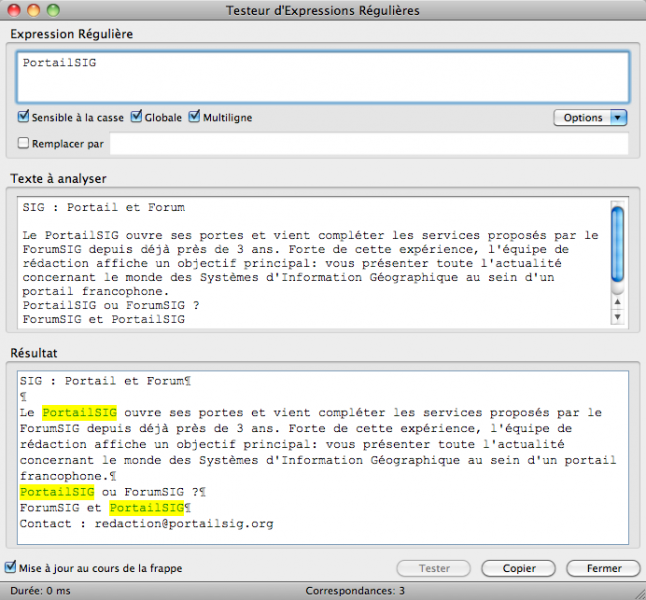This screenshot has height=600, width=646.
Task: Enable the 'Remplacer par' checkbox
Action: [x=24, y=144]
